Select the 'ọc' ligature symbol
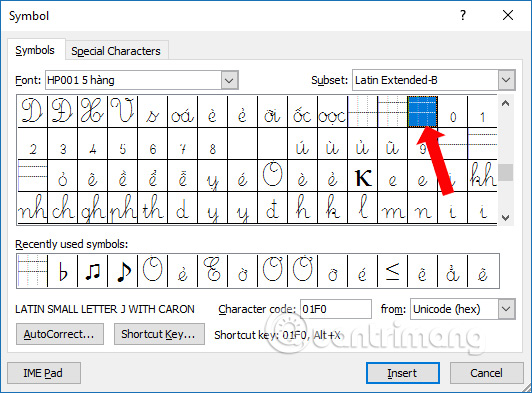 point(332,111)
